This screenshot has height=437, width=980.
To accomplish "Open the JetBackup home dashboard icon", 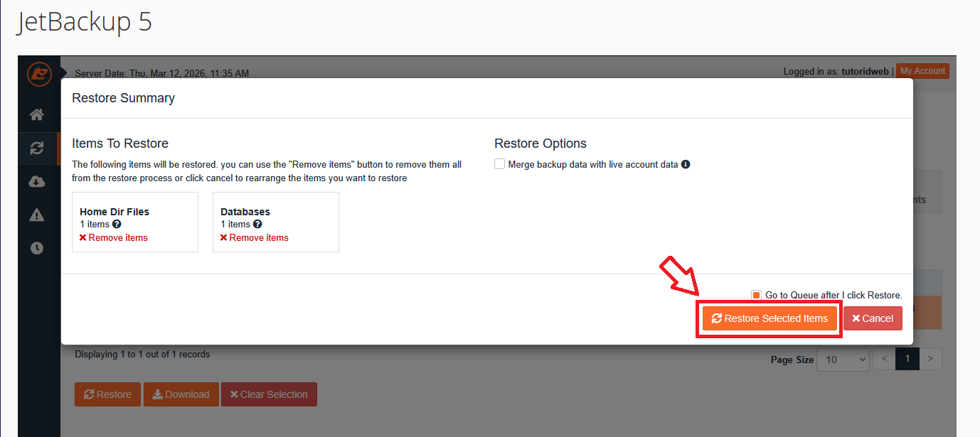I will [x=38, y=114].
